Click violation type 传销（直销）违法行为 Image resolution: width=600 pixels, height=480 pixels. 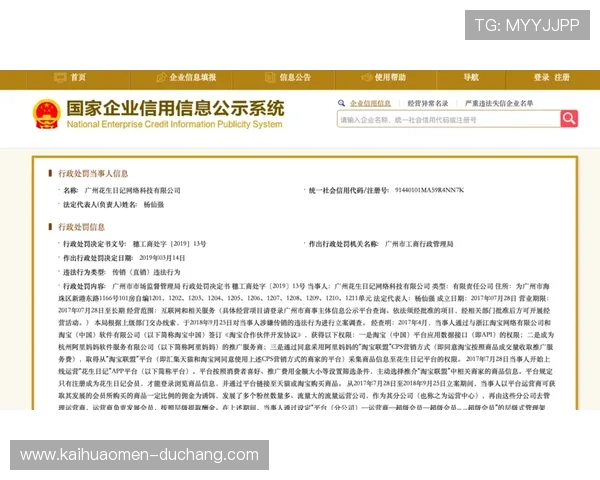tap(146, 272)
